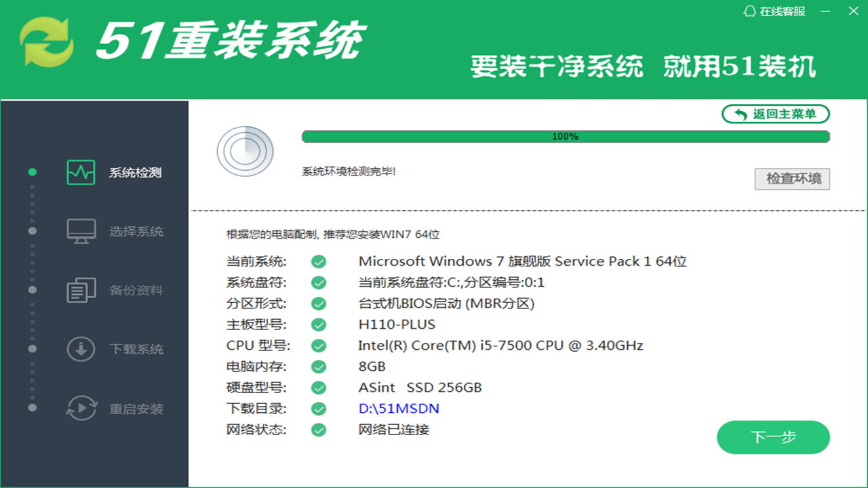Image resolution: width=868 pixels, height=488 pixels.
Task: Click the 100% progress bar
Action: 565,136
